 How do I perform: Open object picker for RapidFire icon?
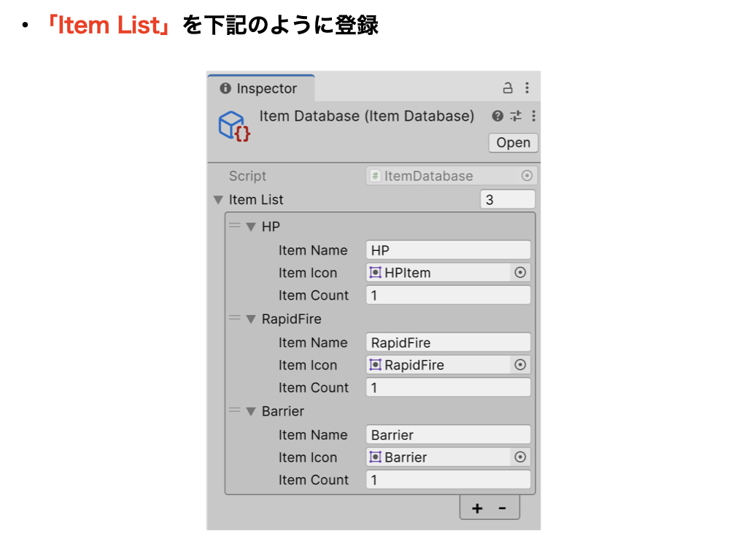pos(520,365)
